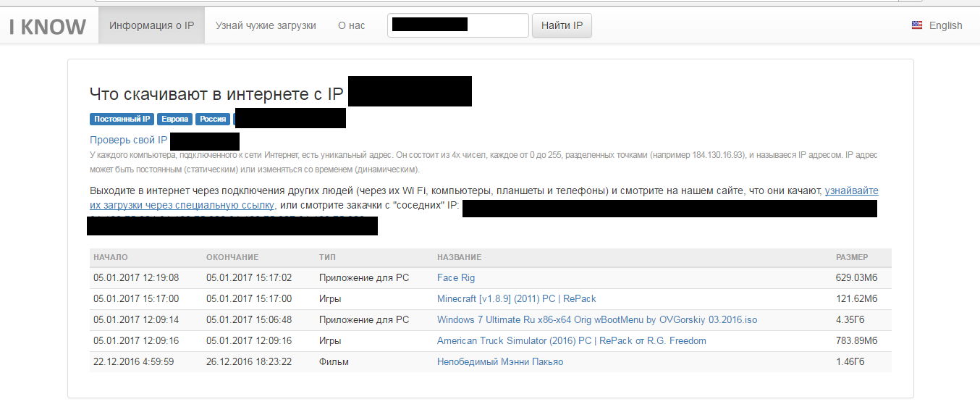The image size is (980, 415).
Task: Open the Проверь свой IP link
Action: click(x=128, y=140)
